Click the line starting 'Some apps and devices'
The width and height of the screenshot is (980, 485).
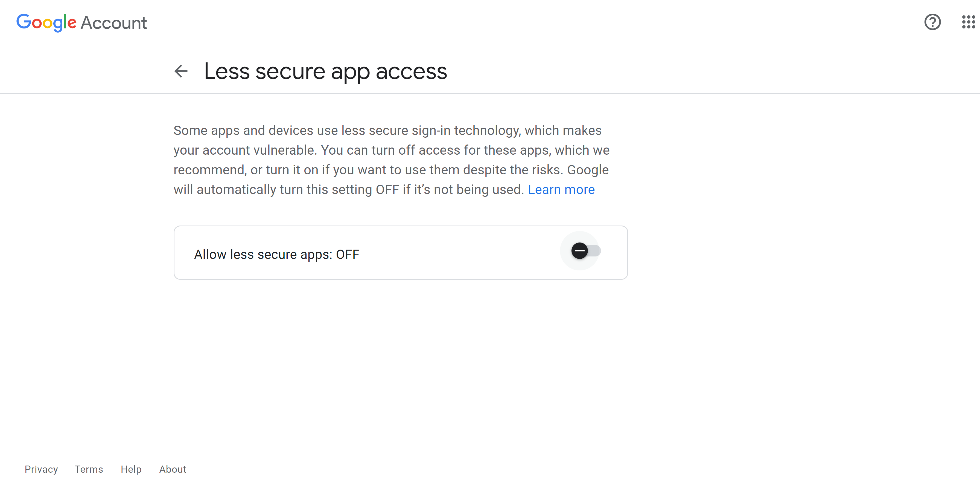[387, 131]
